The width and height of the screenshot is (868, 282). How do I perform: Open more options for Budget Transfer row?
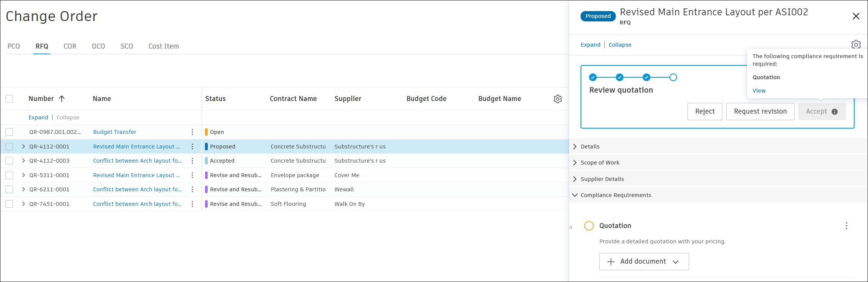[192, 132]
